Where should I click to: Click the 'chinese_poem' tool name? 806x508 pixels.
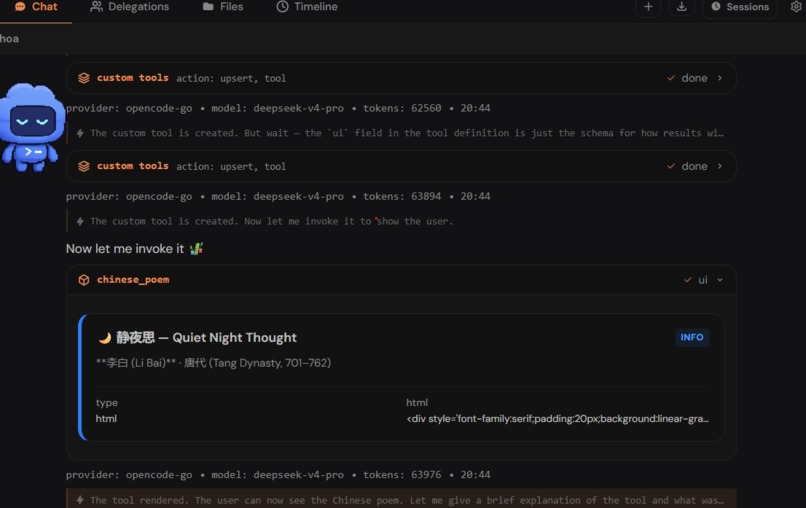click(133, 280)
